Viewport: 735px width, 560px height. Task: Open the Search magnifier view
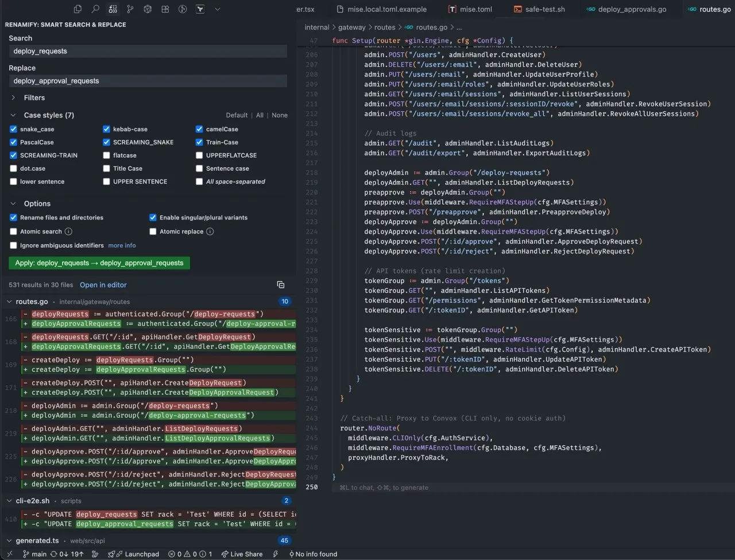point(95,9)
